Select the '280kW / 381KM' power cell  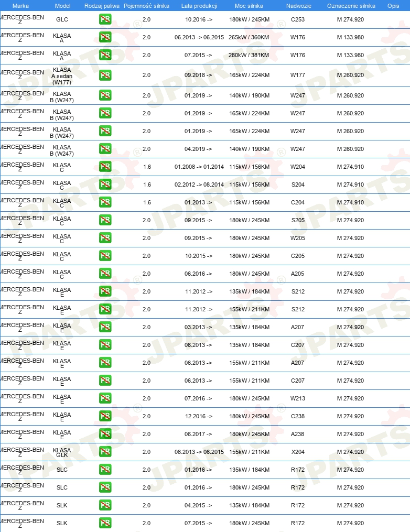coord(249,55)
